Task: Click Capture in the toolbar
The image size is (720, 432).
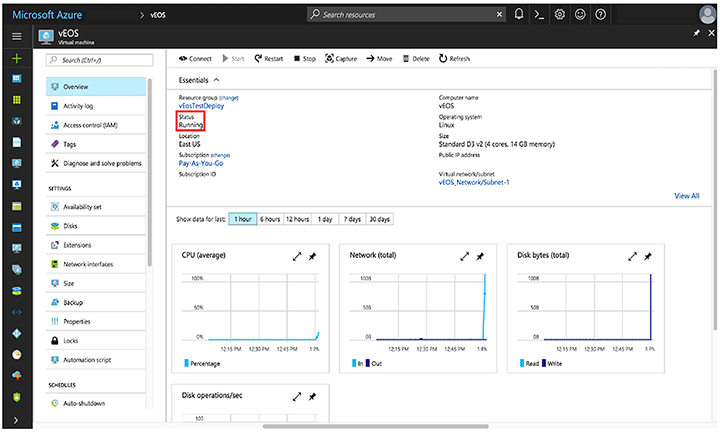Action: coord(341,59)
